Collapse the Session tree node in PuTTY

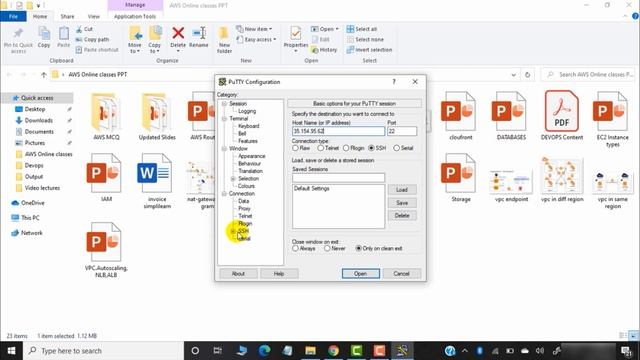click(224, 104)
